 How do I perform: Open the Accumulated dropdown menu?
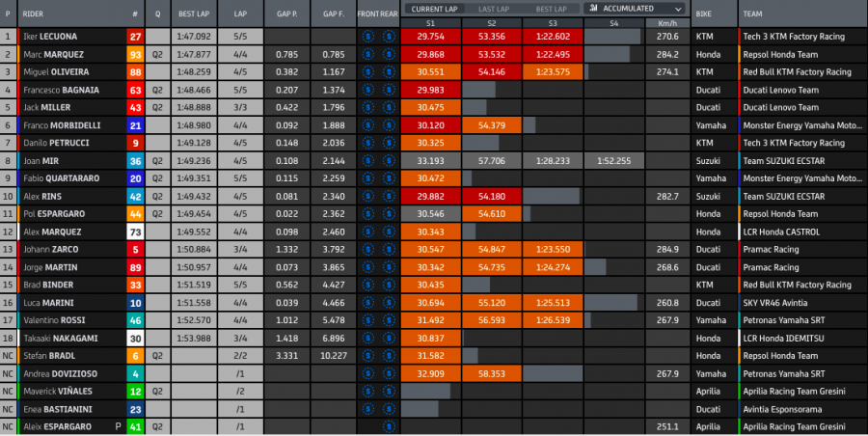pos(637,8)
